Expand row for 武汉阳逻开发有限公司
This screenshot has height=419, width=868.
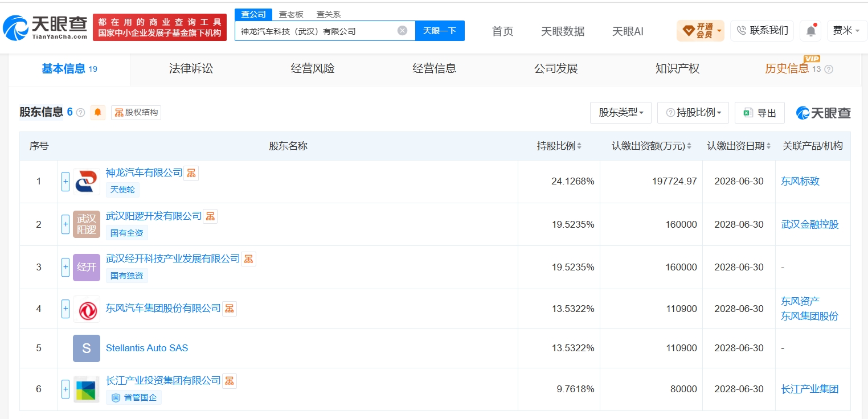tap(65, 224)
